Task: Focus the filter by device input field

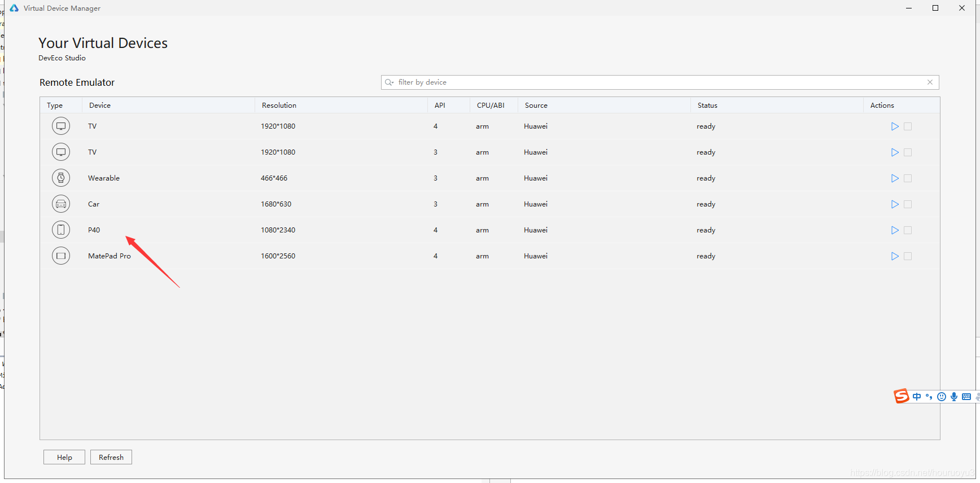Action: click(x=660, y=82)
